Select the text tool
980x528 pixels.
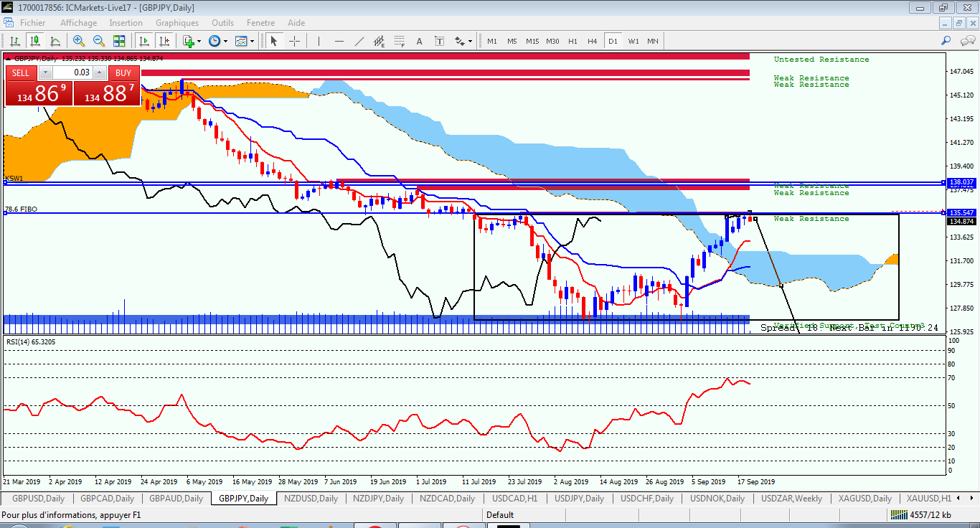(x=420, y=41)
